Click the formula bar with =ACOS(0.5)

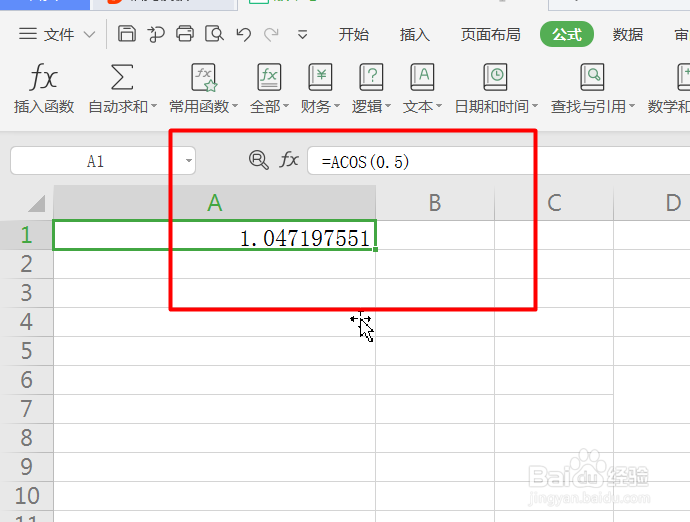tap(499, 161)
